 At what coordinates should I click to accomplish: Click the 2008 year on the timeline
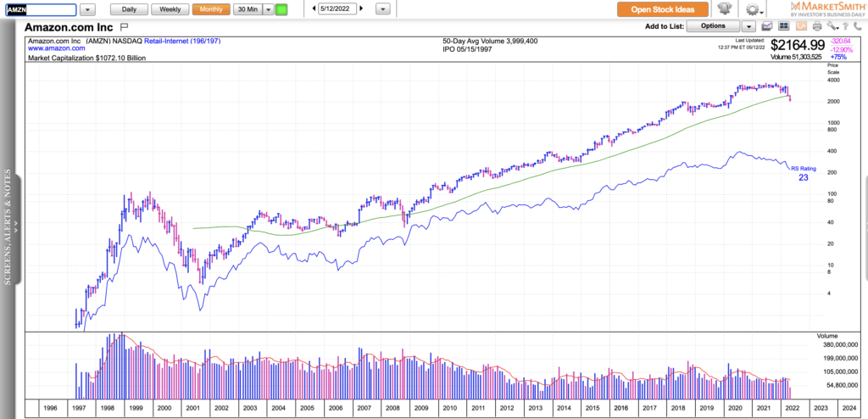tap(393, 408)
